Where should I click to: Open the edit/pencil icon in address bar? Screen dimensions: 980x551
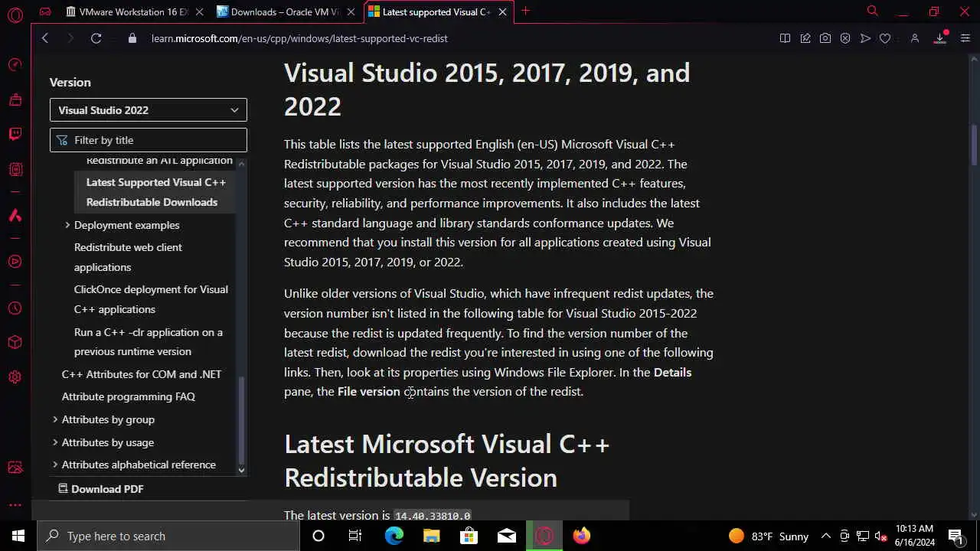(805, 38)
